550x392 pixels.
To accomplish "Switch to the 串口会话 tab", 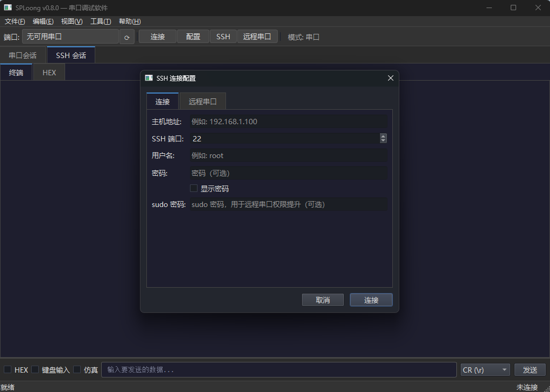I will click(x=23, y=55).
